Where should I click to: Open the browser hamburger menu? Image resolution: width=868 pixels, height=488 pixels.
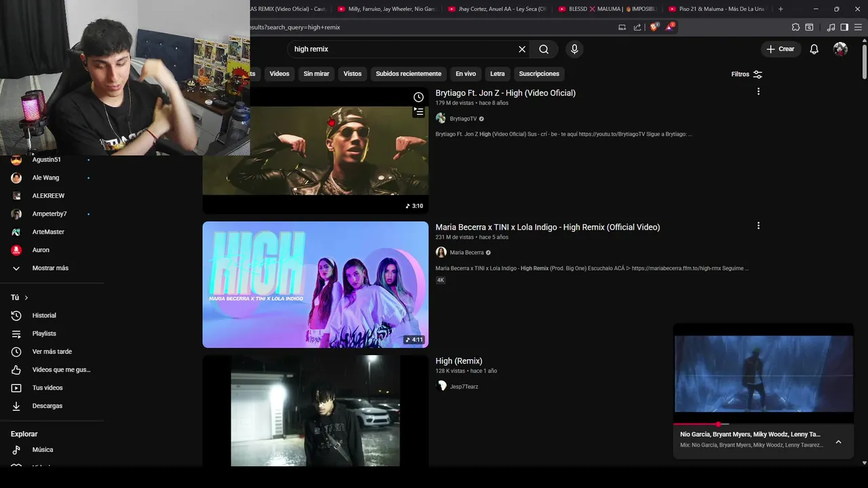[858, 27]
